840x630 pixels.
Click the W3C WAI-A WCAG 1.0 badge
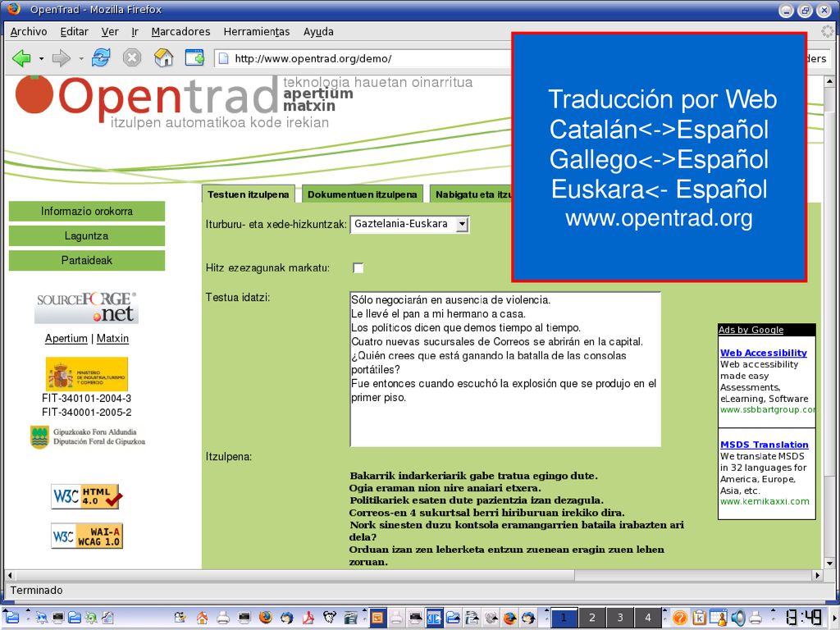[x=87, y=536]
